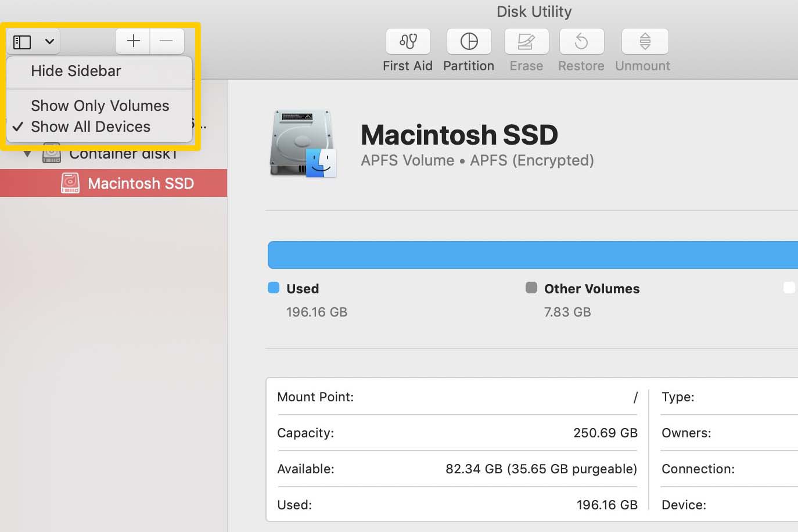
Task: Click the Erase toolbar icon
Action: pyautogui.click(x=526, y=41)
